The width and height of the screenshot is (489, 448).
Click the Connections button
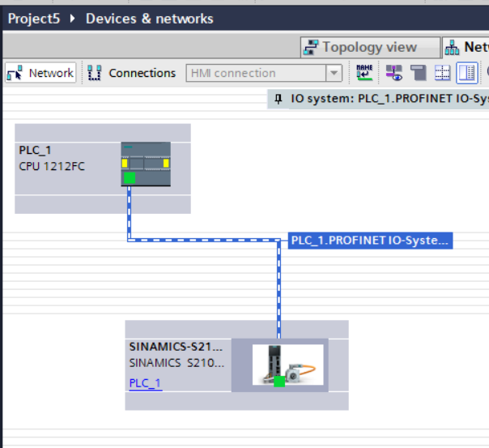coord(132,73)
